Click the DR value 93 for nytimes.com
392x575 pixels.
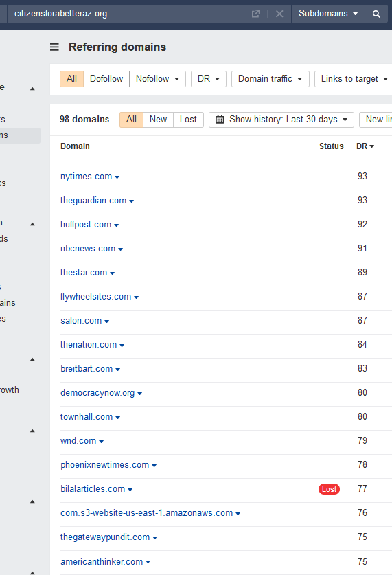(x=362, y=177)
